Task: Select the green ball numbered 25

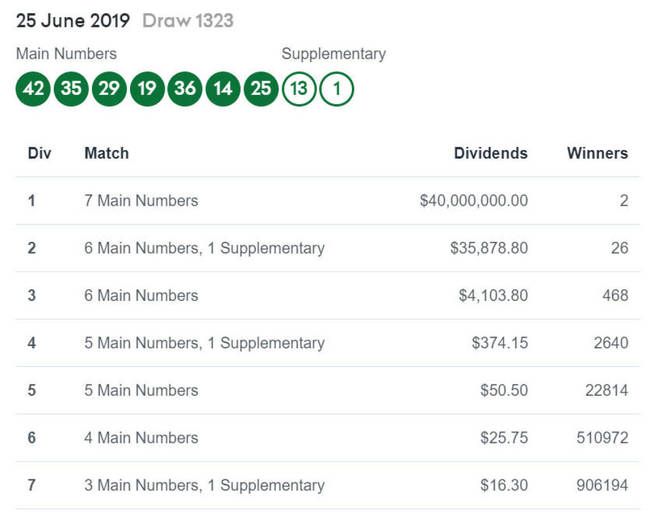Action: (x=261, y=88)
